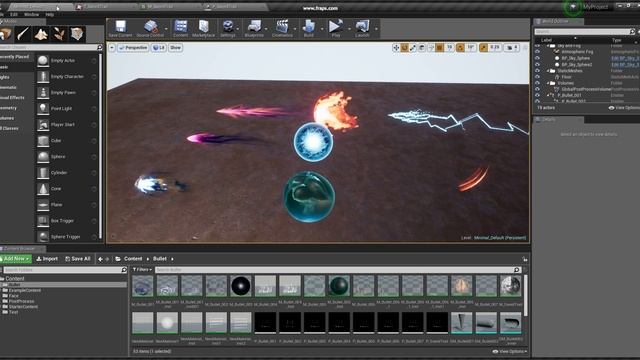Select the black sphere material thumbnail

pos(240,286)
